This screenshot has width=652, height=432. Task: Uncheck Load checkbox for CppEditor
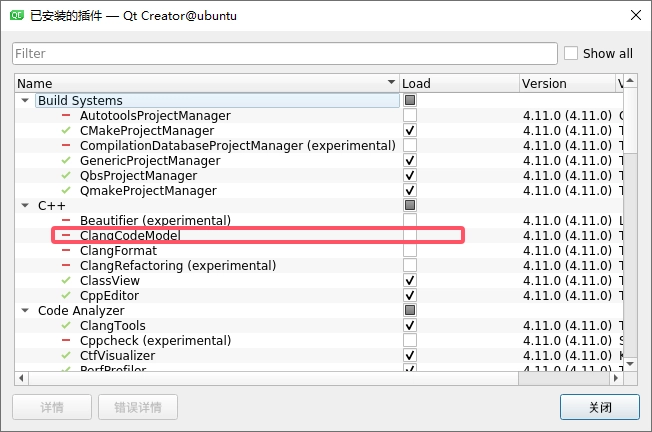(410, 296)
